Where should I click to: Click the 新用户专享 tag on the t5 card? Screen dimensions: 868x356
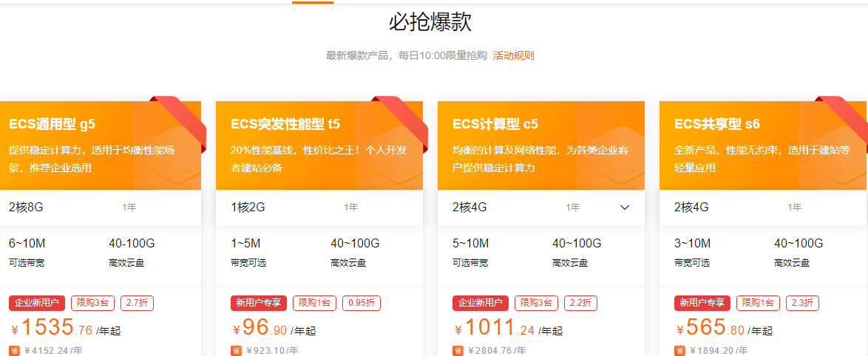[259, 303]
